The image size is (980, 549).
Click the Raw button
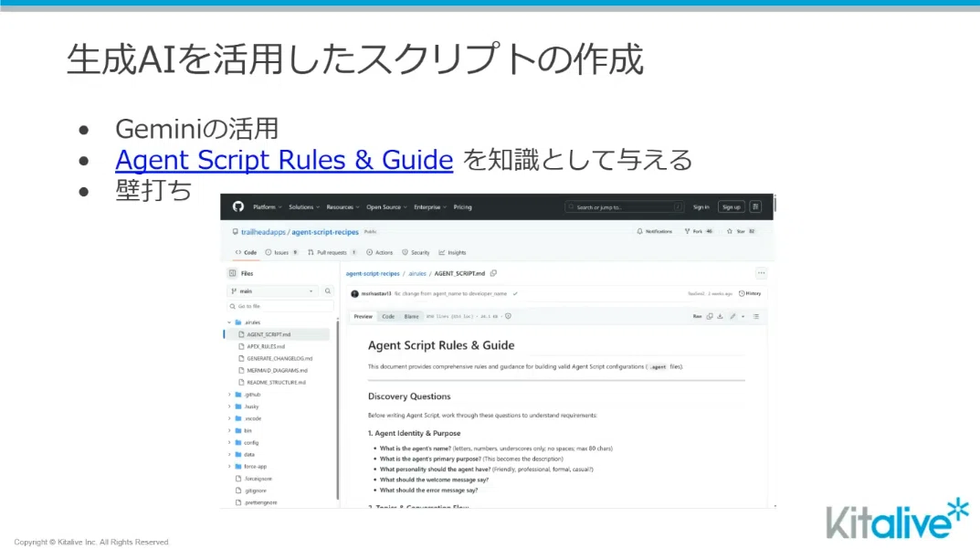pos(697,316)
